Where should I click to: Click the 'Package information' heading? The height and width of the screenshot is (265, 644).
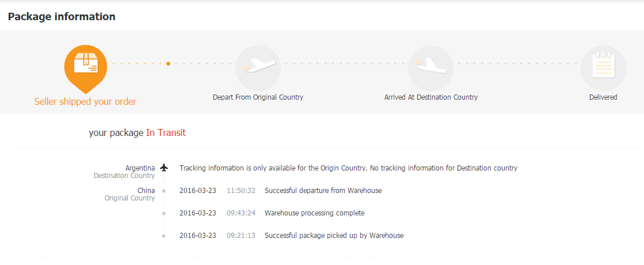coord(62,17)
